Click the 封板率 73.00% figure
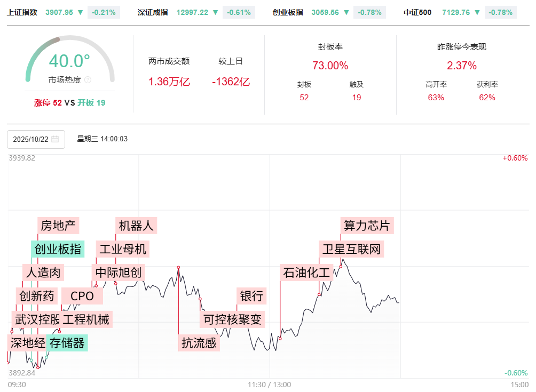Screen dimensions: 536x392 pos(330,66)
